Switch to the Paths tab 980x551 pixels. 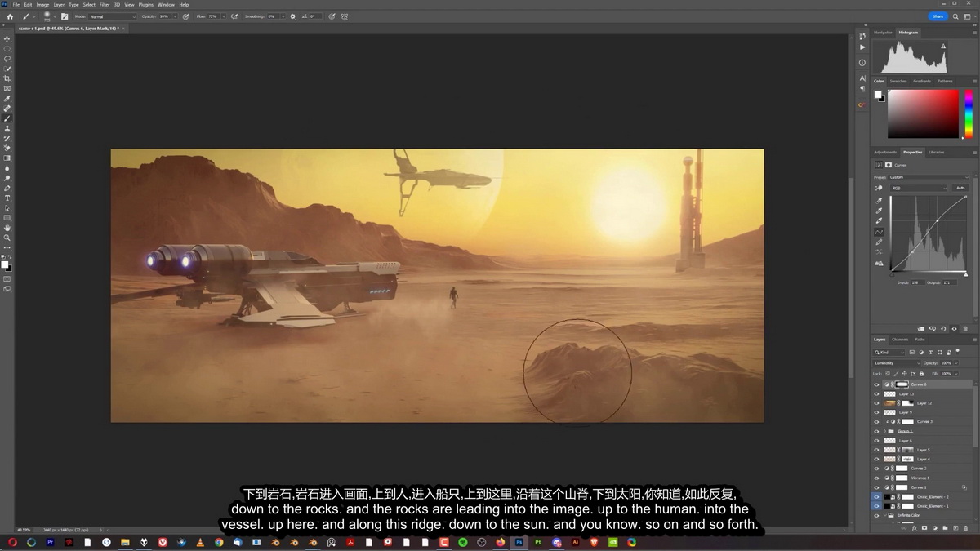coord(920,340)
